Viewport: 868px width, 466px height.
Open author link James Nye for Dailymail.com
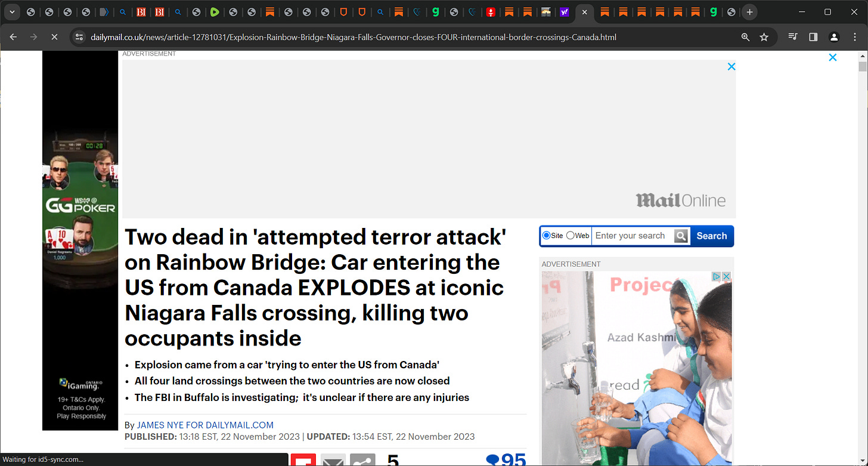(x=205, y=425)
